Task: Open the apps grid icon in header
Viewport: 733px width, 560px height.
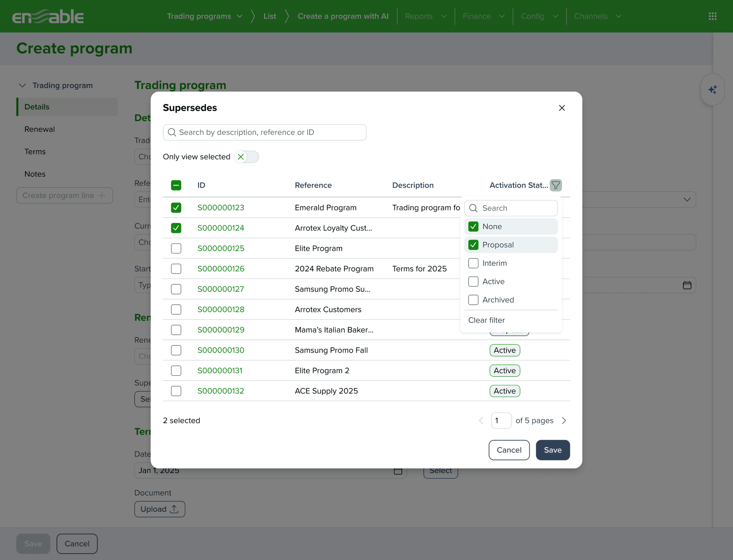Action: pos(712,16)
